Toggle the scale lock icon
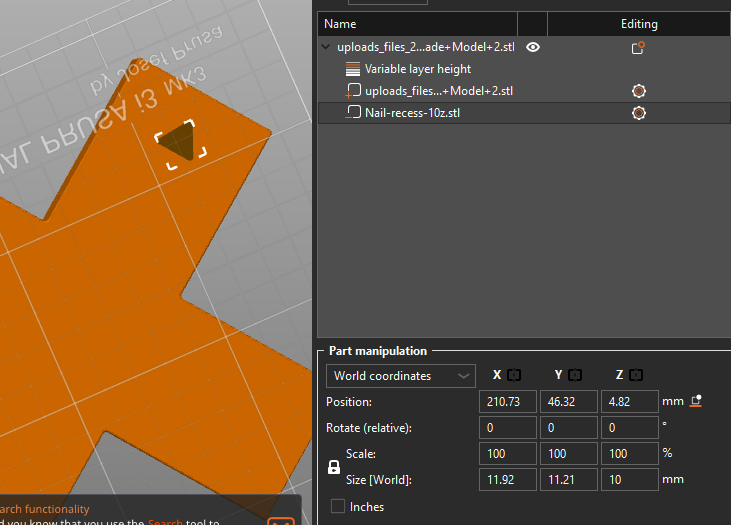The height and width of the screenshot is (525, 731). tap(334, 467)
